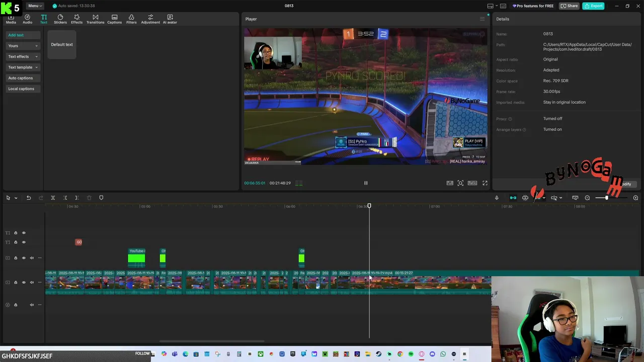Open Spotify from the taskbar
Image resolution: width=644 pixels, height=362 pixels.
coord(411,354)
